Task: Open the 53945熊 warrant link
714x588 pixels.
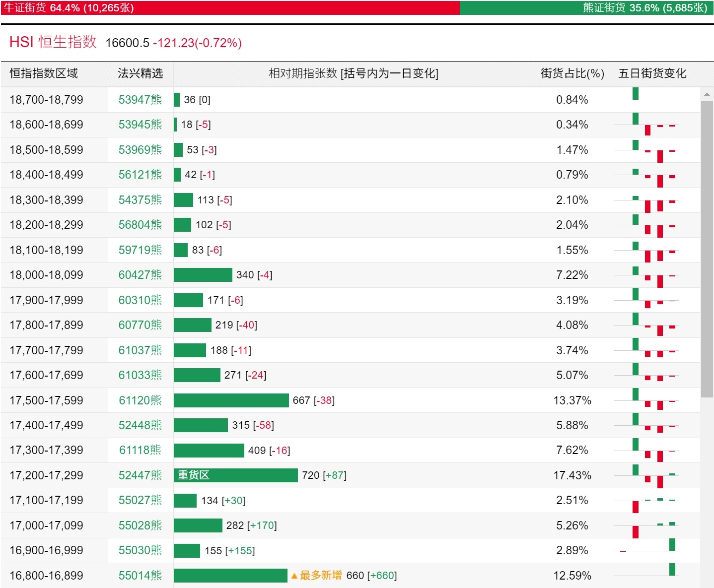Action: pos(140,125)
